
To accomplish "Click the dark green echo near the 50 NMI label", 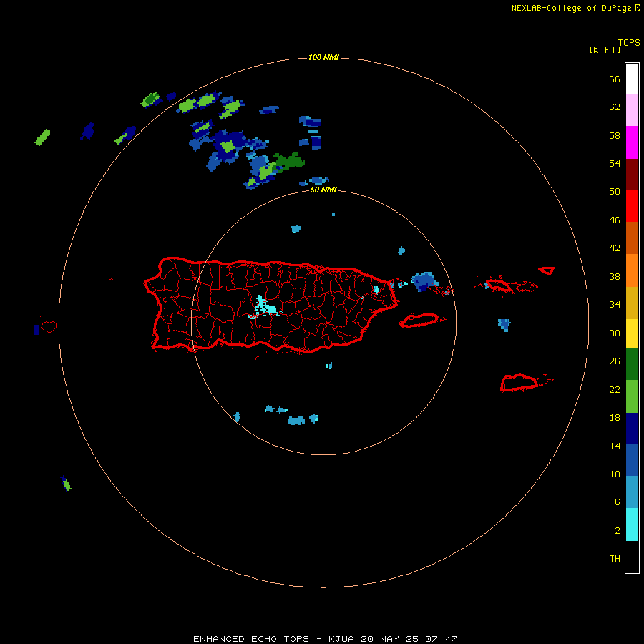I will tap(289, 161).
